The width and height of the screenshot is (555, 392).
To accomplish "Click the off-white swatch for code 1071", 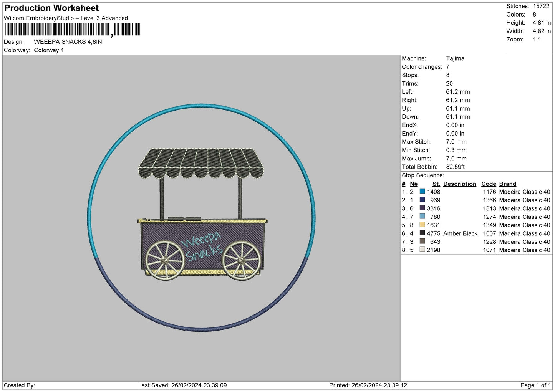I will point(422,250).
